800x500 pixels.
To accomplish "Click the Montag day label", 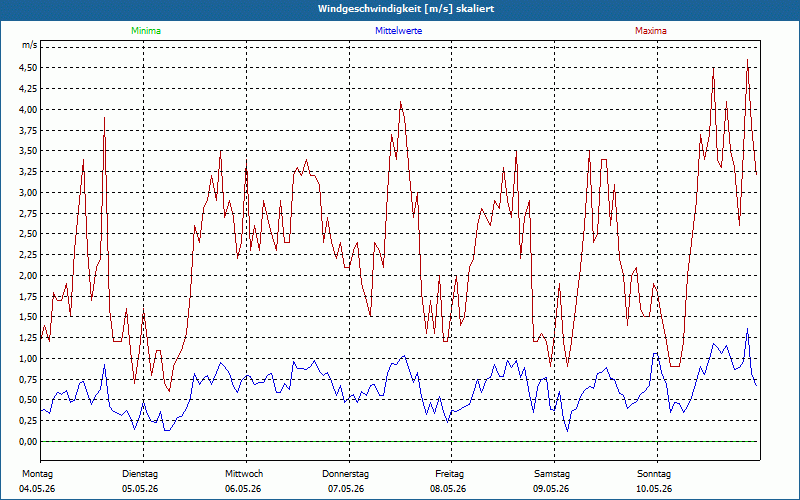I will click(x=38, y=474).
